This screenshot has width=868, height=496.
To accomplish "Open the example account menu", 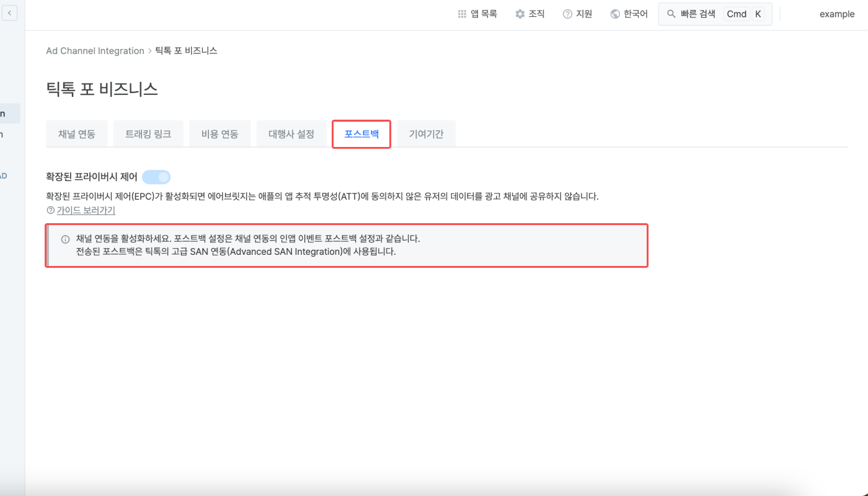I will (836, 14).
